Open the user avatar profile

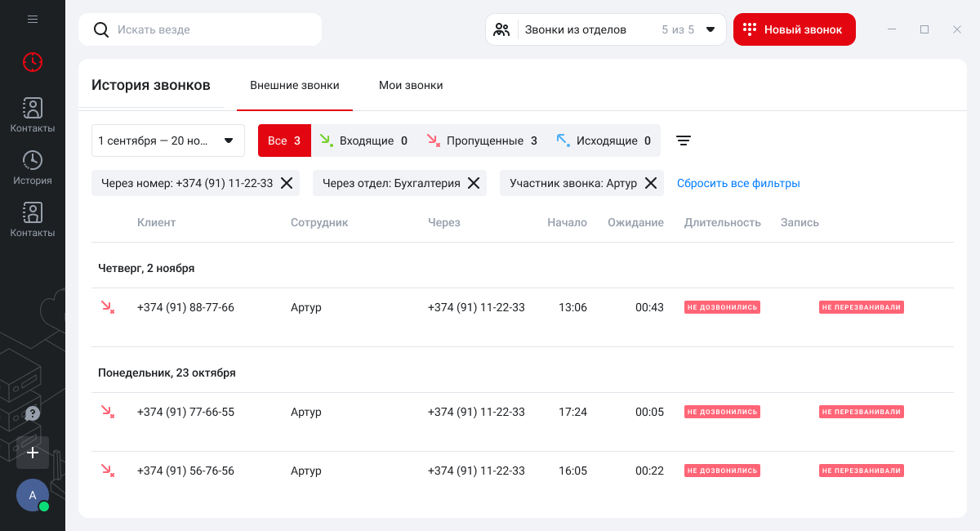point(33,495)
